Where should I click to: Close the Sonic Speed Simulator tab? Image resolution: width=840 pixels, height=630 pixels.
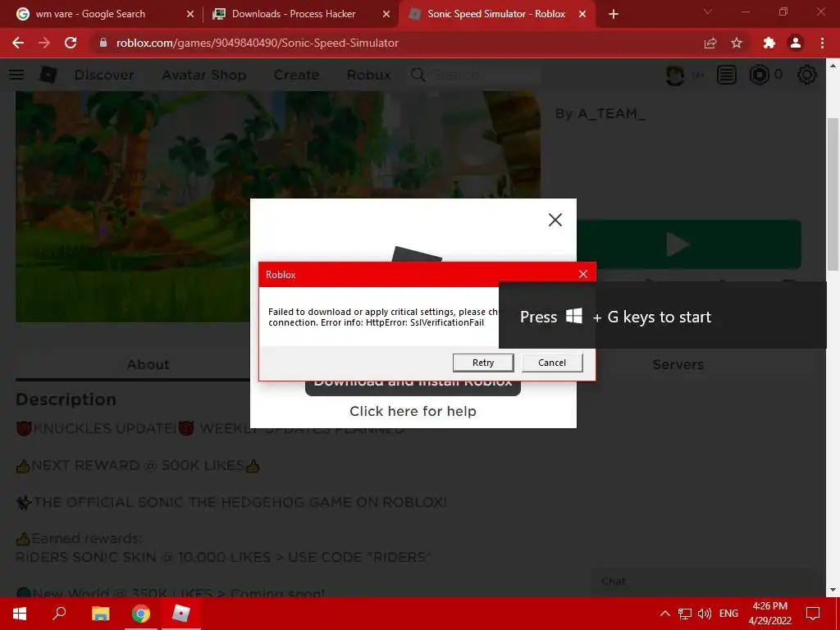pos(582,15)
